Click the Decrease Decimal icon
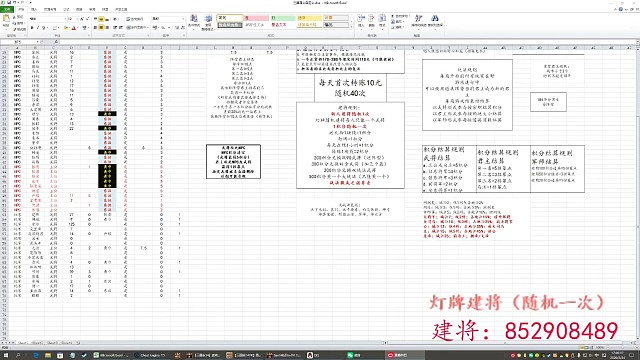Screen dimensions: 640x360 pyautogui.click(x=182, y=28)
